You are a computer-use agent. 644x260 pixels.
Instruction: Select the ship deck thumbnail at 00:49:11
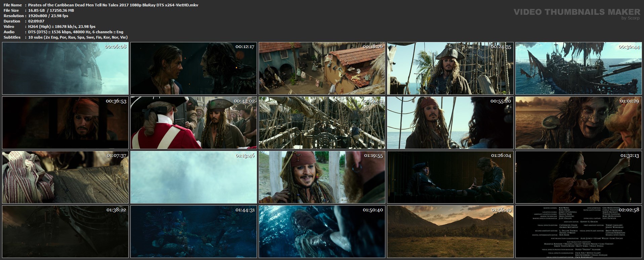[322, 123]
